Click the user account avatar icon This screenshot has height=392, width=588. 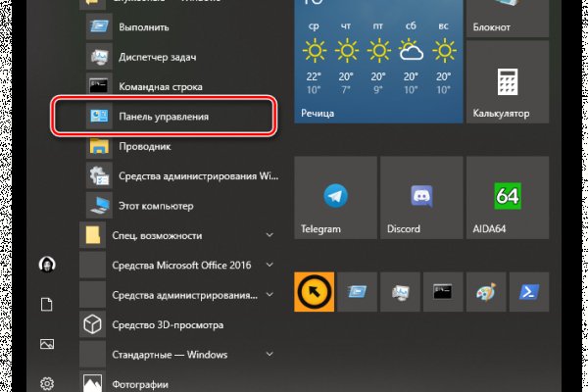[46, 265]
